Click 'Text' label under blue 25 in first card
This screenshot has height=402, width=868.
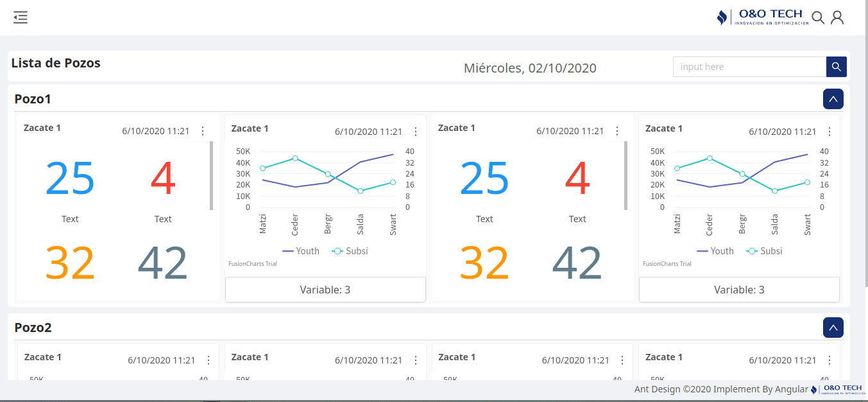click(70, 219)
